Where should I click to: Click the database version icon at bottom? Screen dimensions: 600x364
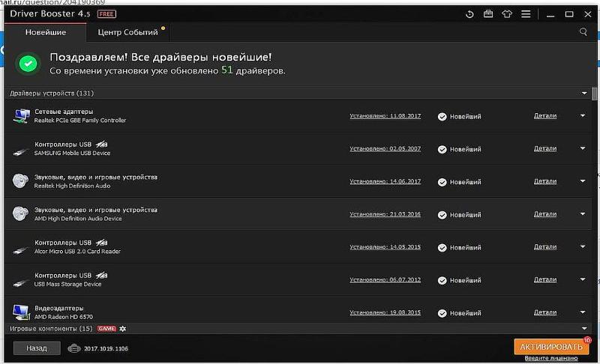(x=73, y=348)
